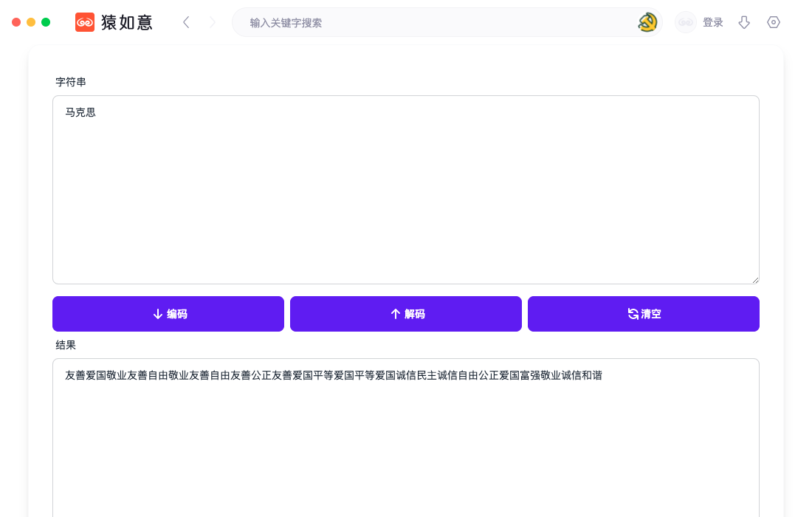Close the window with the red button
Viewport: 812px width, 517px height.
coord(16,22)
